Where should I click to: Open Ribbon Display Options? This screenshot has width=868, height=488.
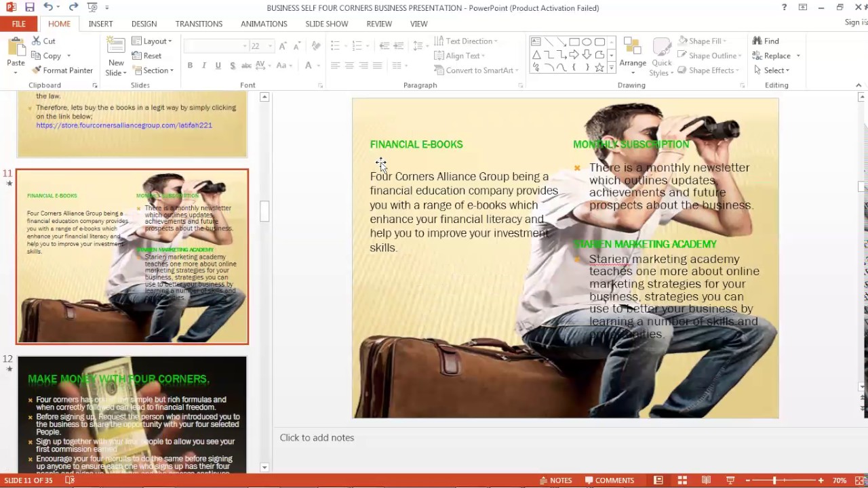point(803,7)
